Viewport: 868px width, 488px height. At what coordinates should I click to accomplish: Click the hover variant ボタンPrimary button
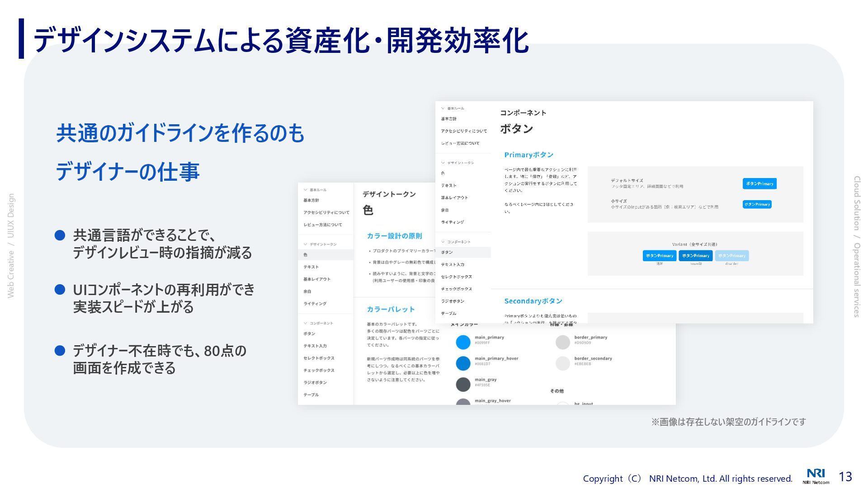695,256
